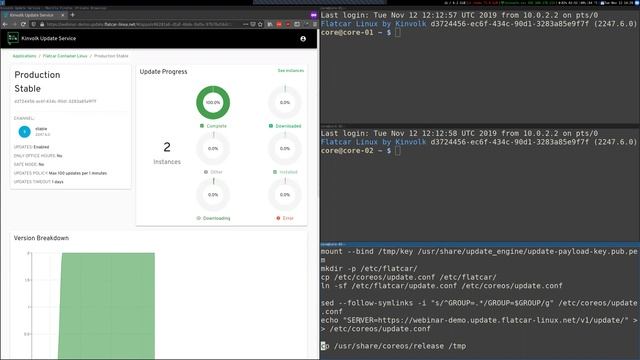Go to Applications breadcrumb
This screenshot has width=640, height=360.
point(24,56)
